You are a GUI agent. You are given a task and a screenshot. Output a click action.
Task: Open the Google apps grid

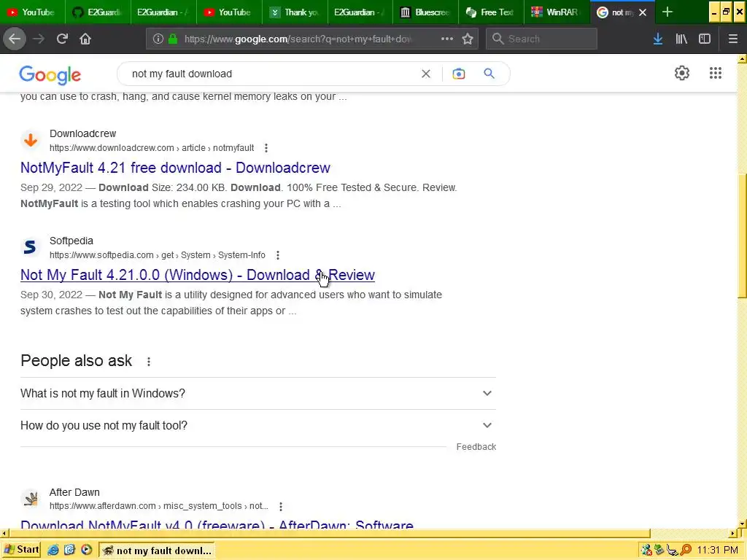pos(715,73)
